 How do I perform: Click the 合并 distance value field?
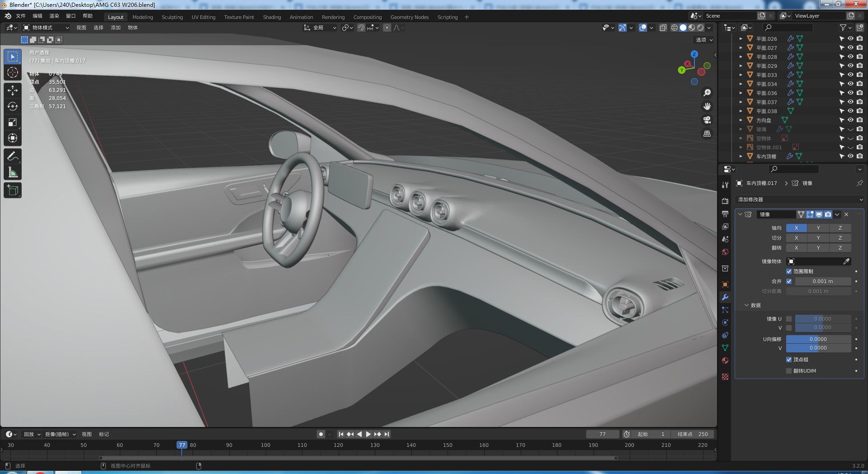[822, 281]
